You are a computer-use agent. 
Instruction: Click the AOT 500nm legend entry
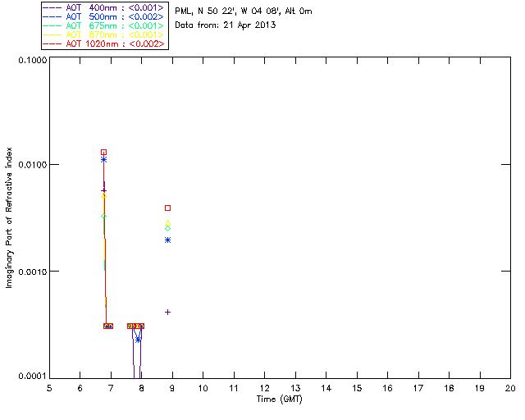coord(104,16)
